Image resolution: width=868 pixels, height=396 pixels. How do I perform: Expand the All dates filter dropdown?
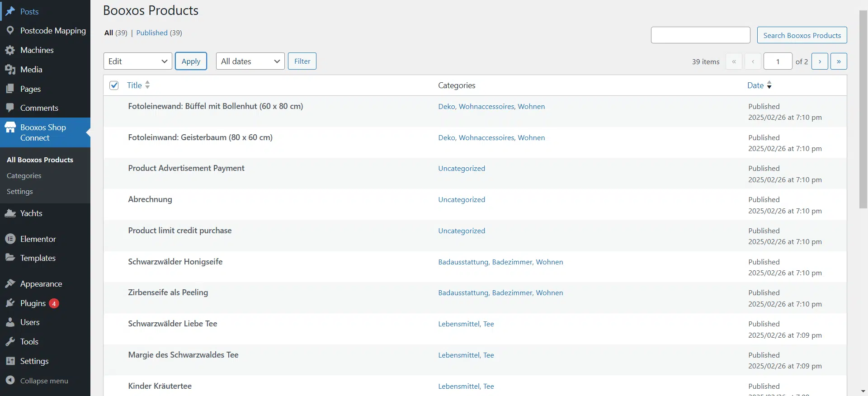(250, 61)
